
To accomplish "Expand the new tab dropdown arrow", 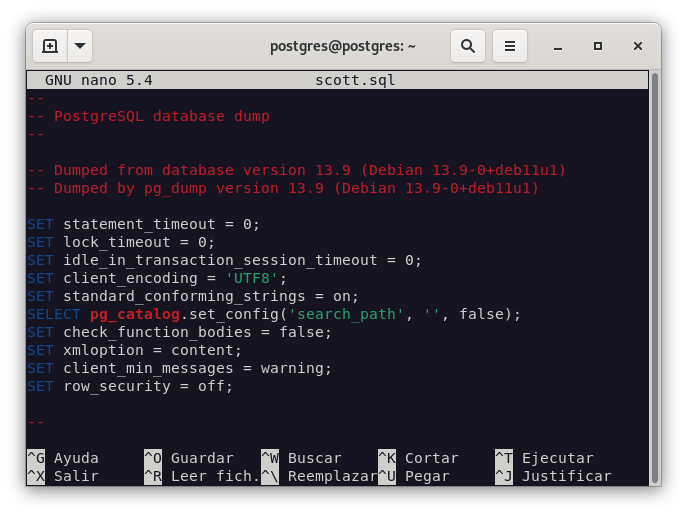I will point(80,46).
